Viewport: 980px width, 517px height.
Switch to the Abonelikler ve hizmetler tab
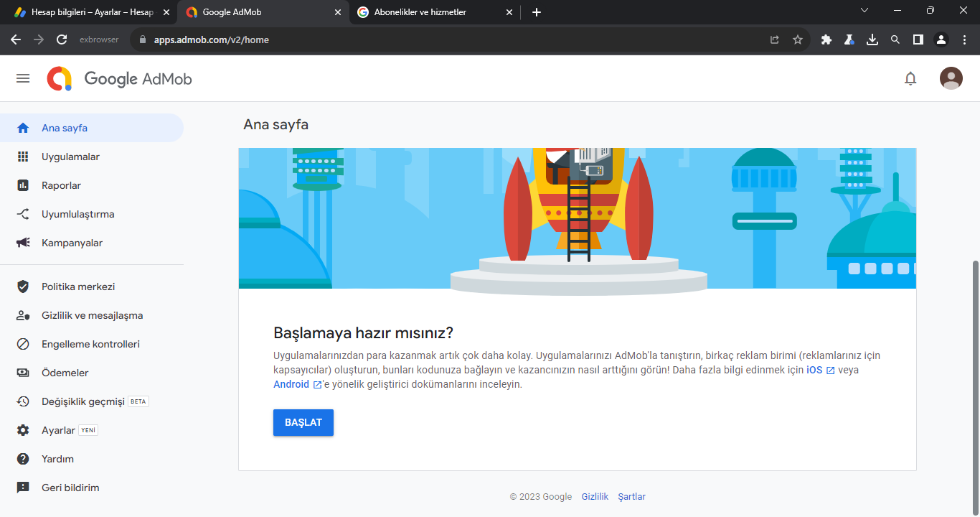[435, 12]
